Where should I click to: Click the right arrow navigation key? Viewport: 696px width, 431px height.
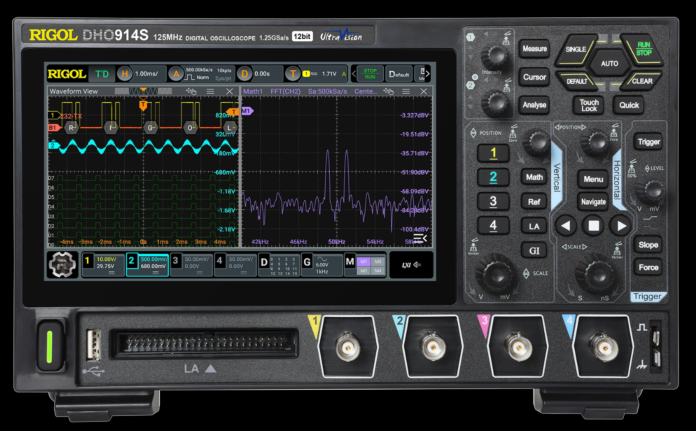coord(621,226)
